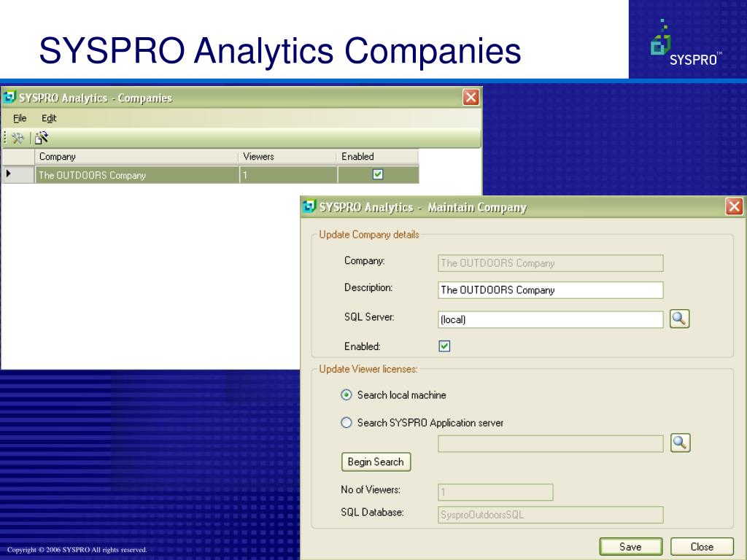Click the disabled Company name field
Image resolution: width=747 pixels, height=560 pixels.
[550, 262]
